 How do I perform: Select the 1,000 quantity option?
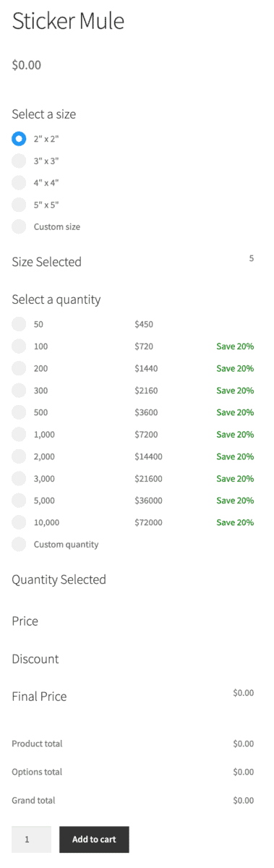coord(19,435)
